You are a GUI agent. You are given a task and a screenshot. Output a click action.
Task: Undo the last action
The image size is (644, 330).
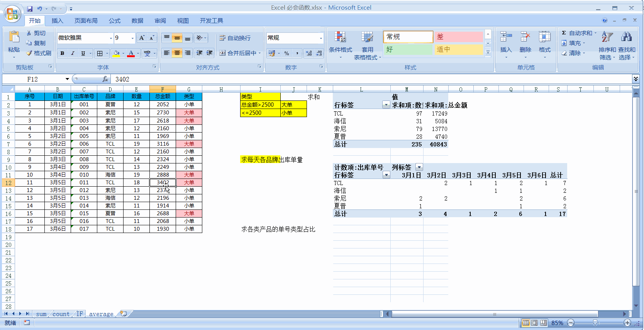pos(39,9)
